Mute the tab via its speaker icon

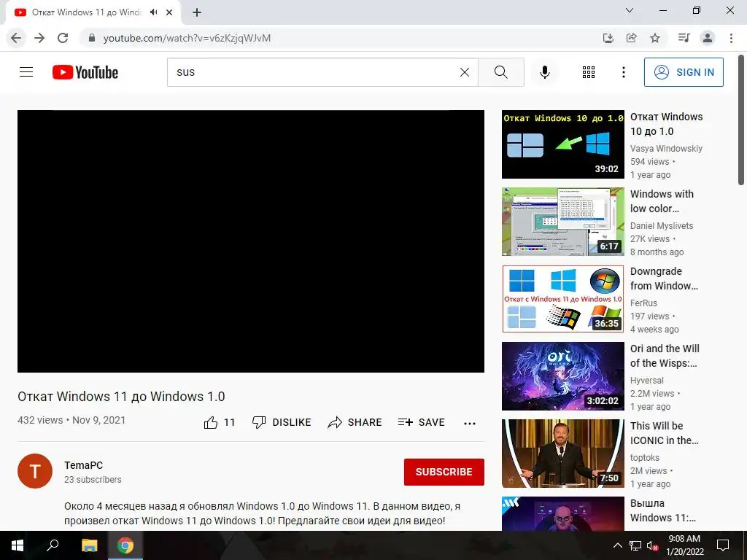click(153, 12)
